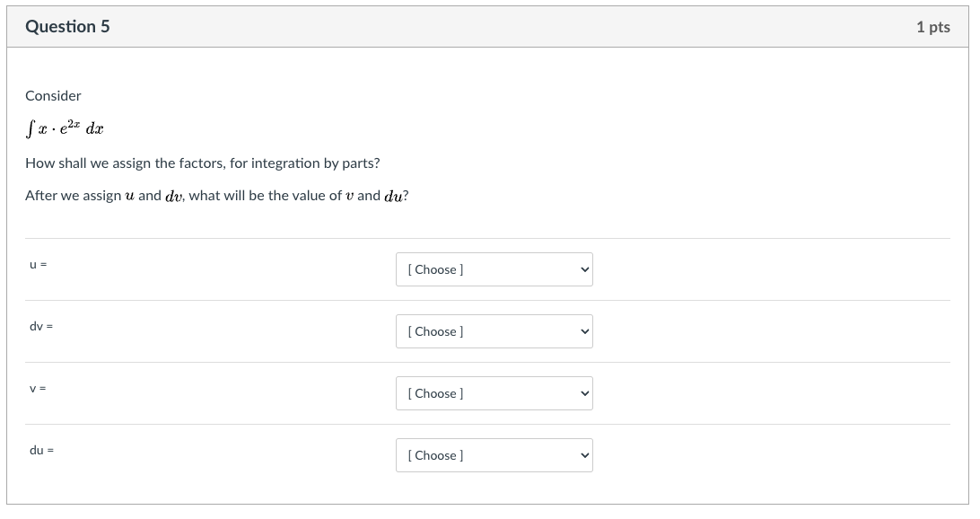
Task: Open the dropdown for du =
Action: 494,455
